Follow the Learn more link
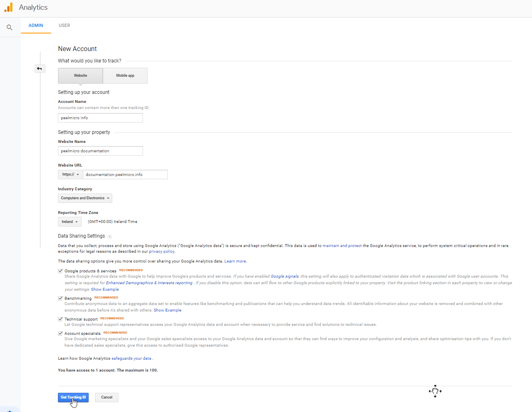 (235, 261)
